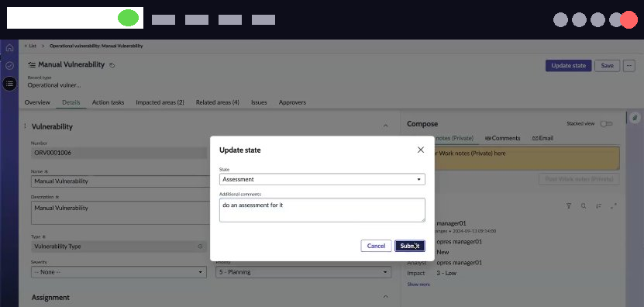Click the Update state header button
This screenshot has height=307, width=644.
(568, 66)
